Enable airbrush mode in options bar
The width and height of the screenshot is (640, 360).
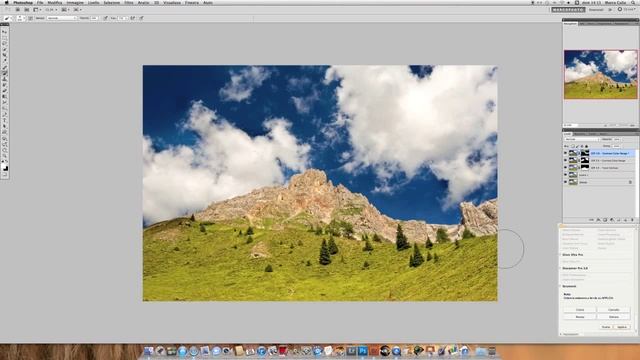(133, 18)
